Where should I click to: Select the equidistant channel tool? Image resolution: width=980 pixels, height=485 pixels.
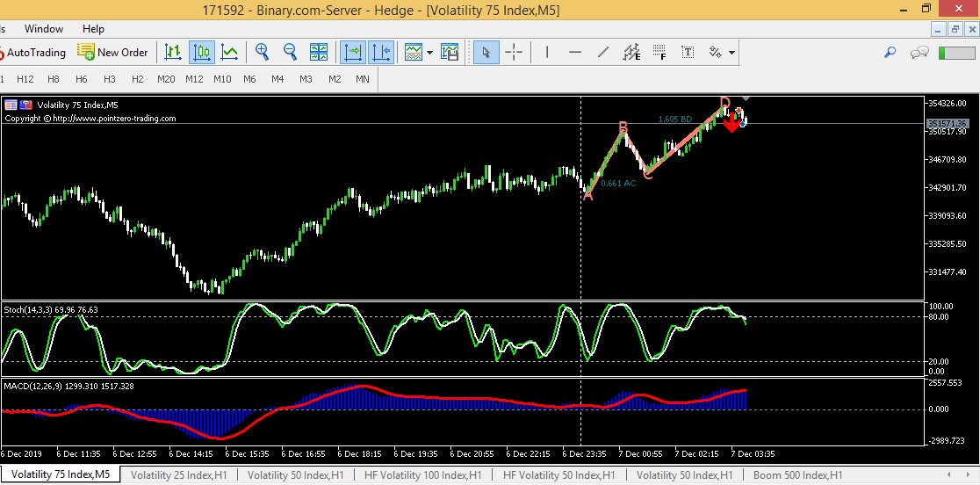pos(632,53)
